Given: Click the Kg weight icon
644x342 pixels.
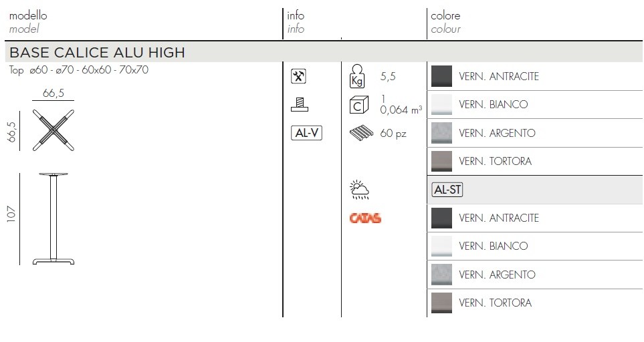Looking at the screenshot, I should 357,76.
